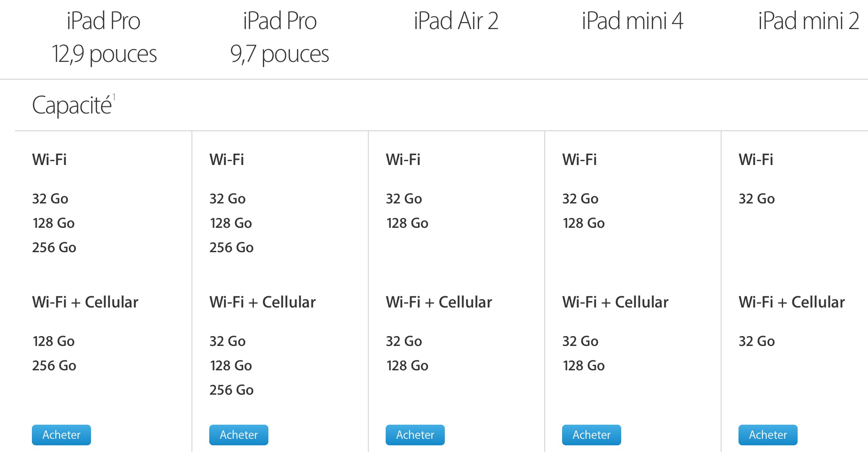Click the iPad mini 2 column title
Viewport: 868px width, 465px height.
pos(808,21)
